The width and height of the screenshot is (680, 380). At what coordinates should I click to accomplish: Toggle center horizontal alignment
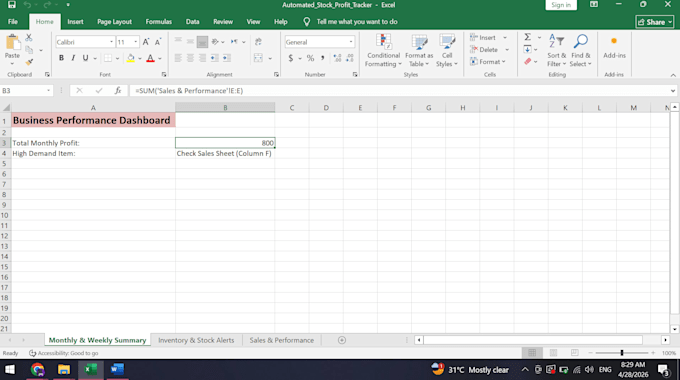[x=190, y=58]
